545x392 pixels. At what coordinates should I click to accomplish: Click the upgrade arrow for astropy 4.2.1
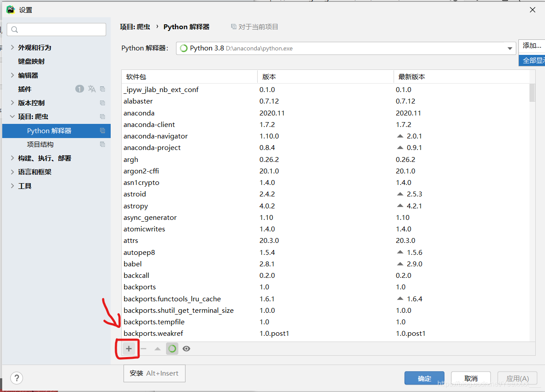click(x=400, y=206)
